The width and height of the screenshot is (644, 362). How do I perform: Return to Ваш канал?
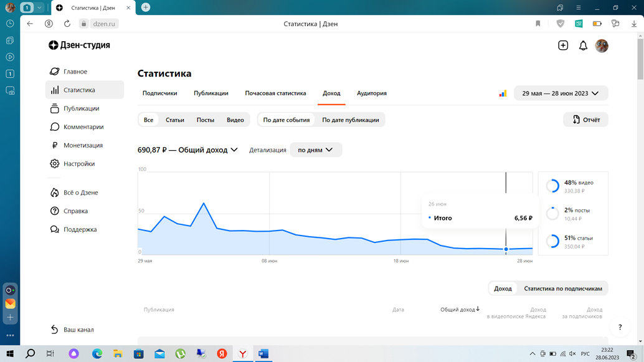(x=72, y=330)
